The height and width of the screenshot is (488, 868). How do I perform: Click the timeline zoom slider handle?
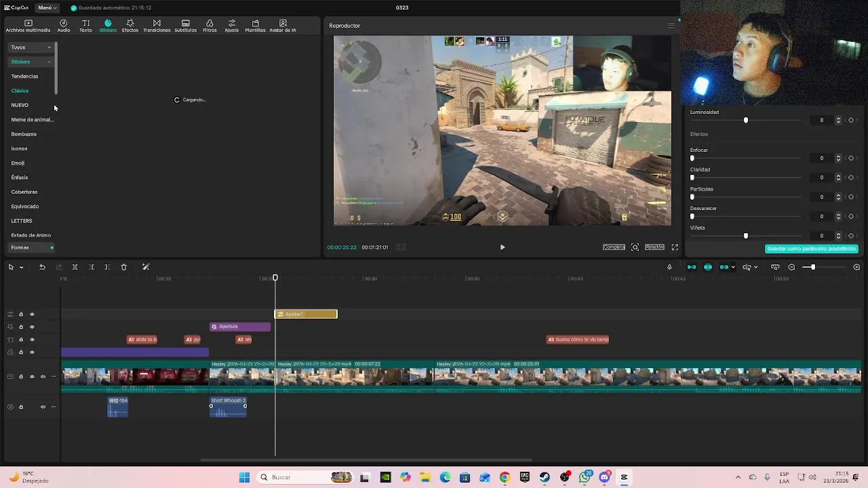coord(813,267)
